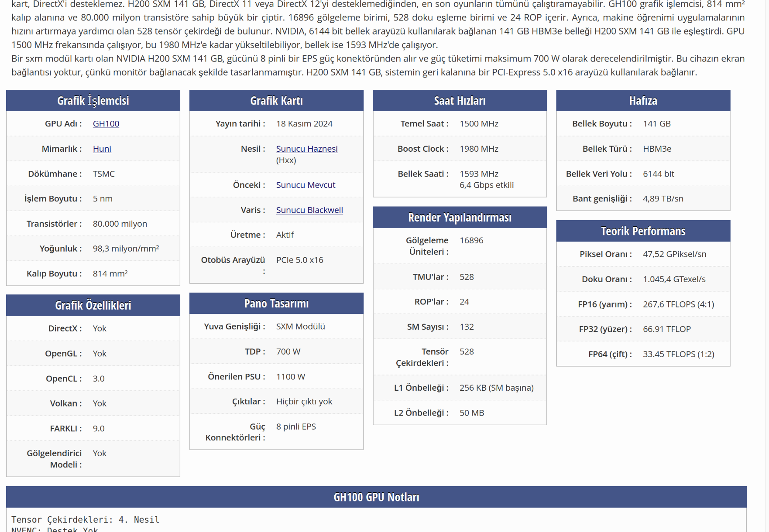Viewport: 769px width, 532px height.
Task: Select the 814 mm² die size value
Action: click(110, 274)
